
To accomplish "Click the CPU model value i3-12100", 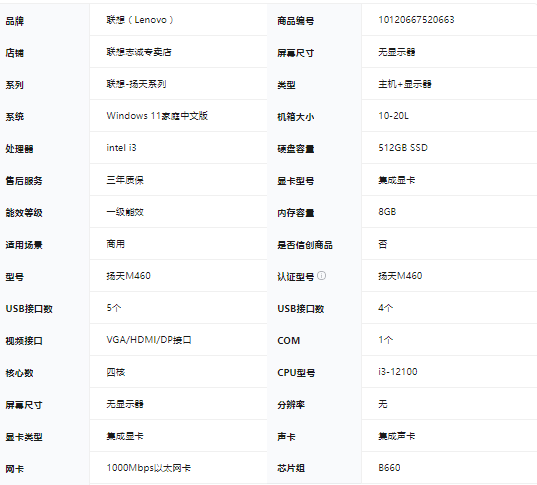I will pos(398,372).
